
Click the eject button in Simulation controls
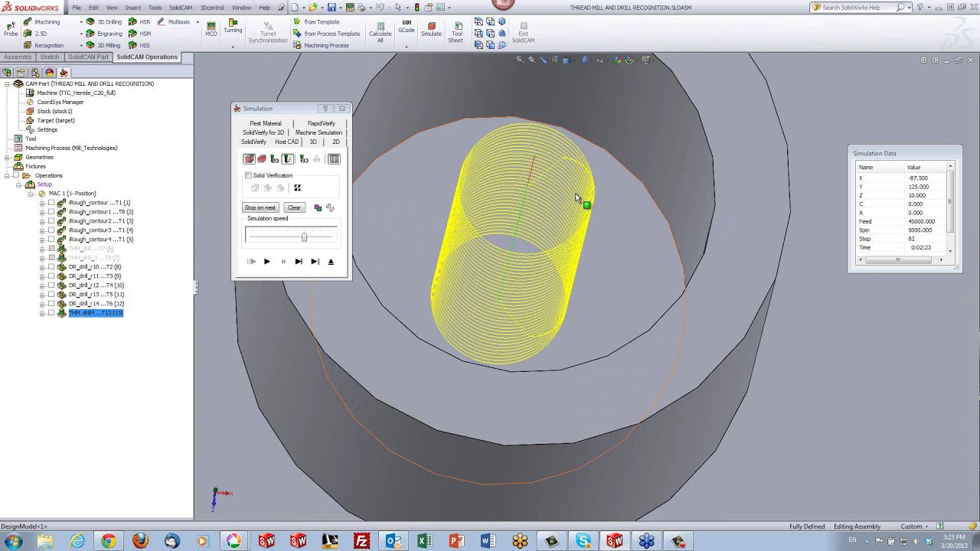331,262
